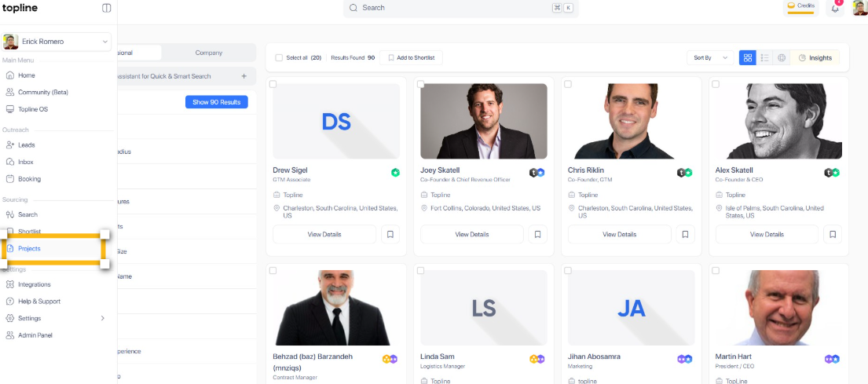Click the plus icon beside Smart Search assistant
The width and height of the screenshot is (868, 384).
(x=244, y=76)
